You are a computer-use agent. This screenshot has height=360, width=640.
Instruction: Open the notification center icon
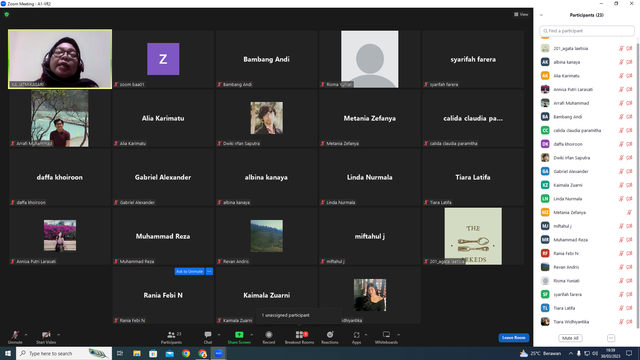(629, 353)
